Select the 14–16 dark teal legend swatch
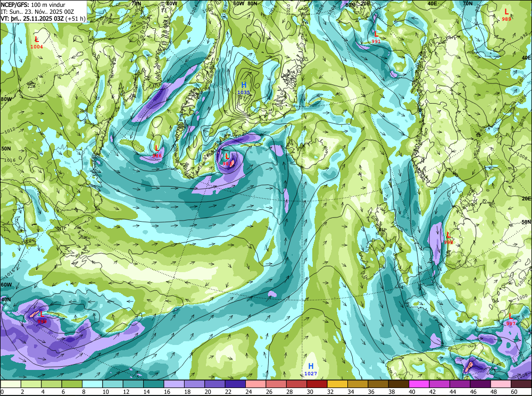 click(x=154, y=384)
